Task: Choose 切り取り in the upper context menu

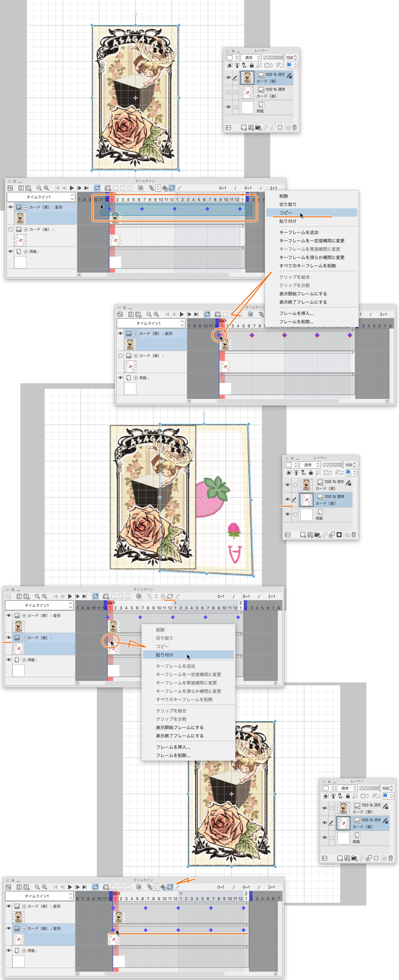Action: tap(288, 204)
